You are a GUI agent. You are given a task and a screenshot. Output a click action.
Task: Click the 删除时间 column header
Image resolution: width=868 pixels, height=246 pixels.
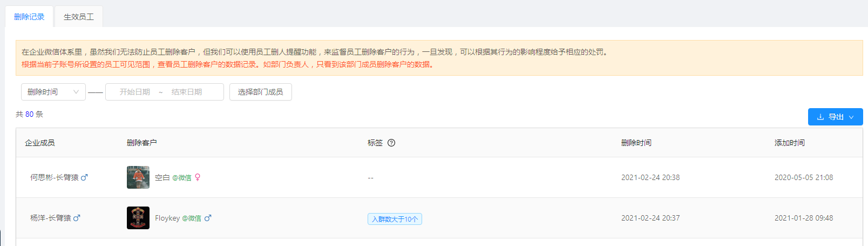pos(636,143)
